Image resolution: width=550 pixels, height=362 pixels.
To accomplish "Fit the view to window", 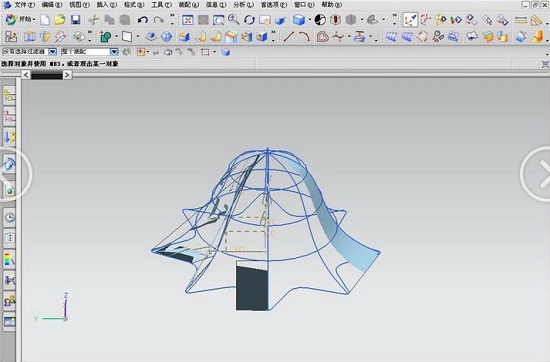I will pyautogui.click(x=188, y=20).
